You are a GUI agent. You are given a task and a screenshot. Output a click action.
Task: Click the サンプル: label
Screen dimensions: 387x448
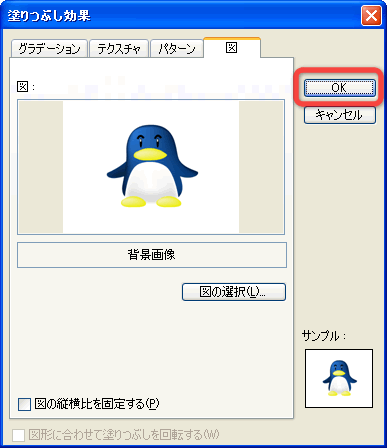pyautogui.click(x=324, y=335)
